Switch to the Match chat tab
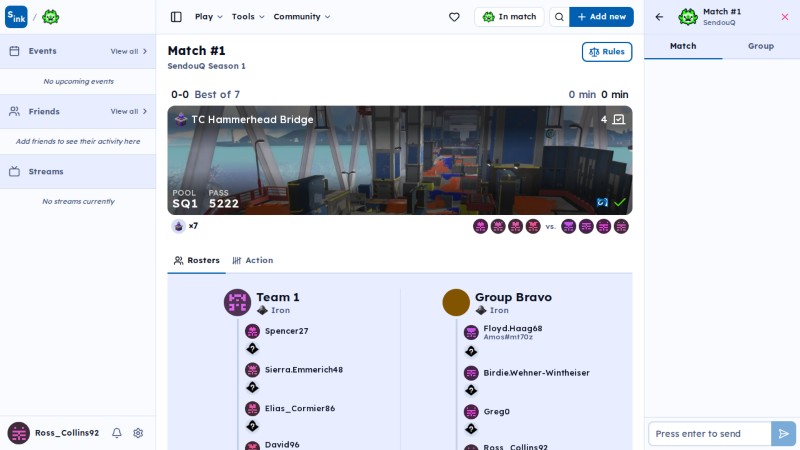Viewport: 800px width, 450px height. 683,46
